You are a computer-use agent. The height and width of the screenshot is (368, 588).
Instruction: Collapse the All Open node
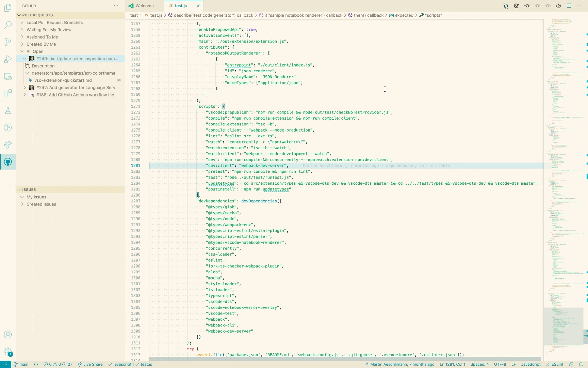70,51
